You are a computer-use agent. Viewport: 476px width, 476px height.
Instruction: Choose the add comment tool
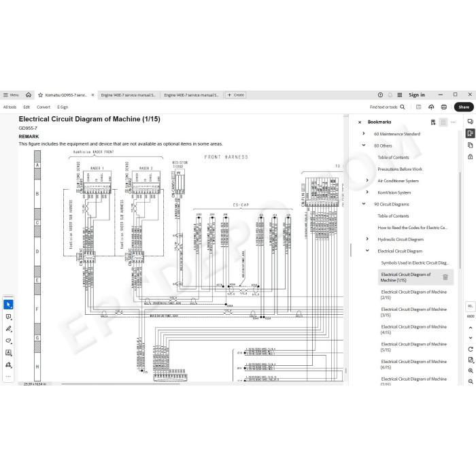pyautogui.click(x=8, y=317)
